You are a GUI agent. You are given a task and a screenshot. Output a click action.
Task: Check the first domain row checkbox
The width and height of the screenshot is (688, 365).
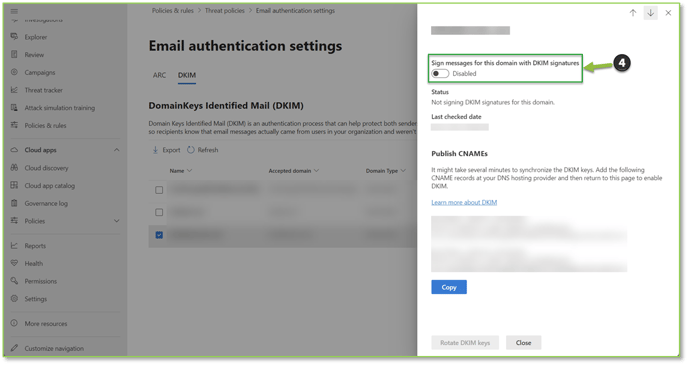(159, 190)
